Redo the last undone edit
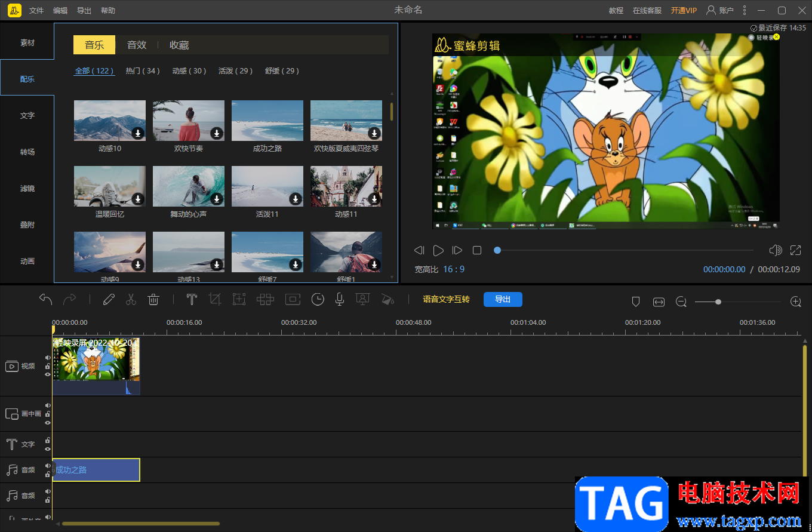This screenshot has width=812, height=532. point(70,299)
